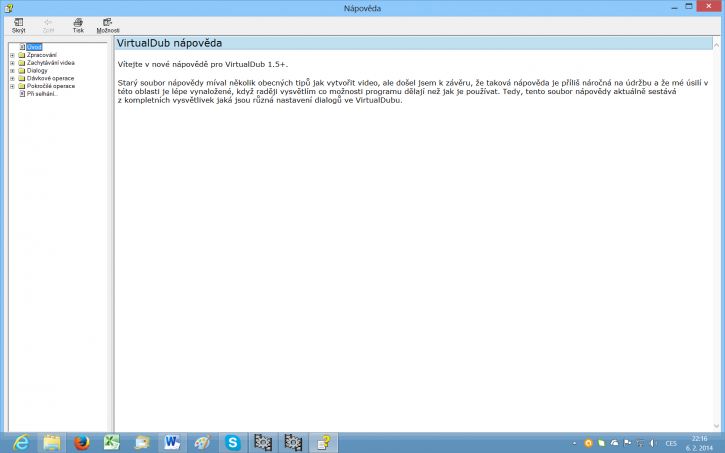Expand the Zachytávání videa node
The height and width of the screenshot is (453, 725).
click(x=12, y=63)
